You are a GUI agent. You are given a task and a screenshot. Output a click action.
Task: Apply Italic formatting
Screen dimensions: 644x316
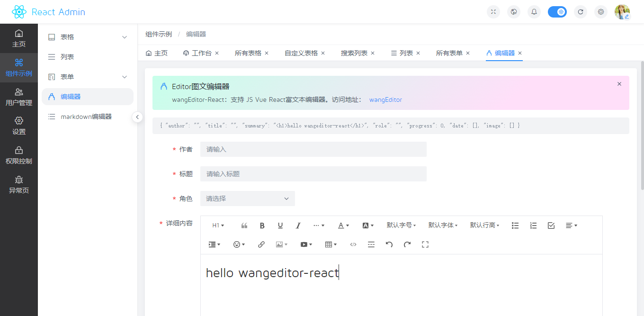(x=298, y=226)
